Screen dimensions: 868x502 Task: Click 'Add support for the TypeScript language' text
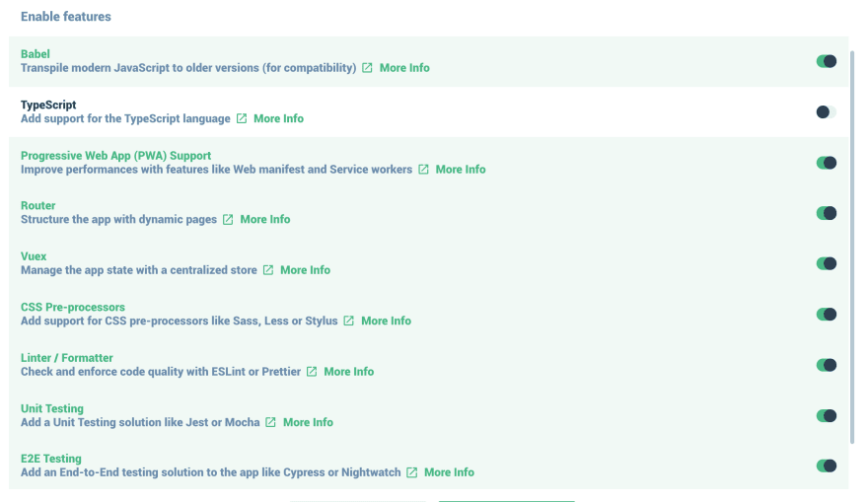(x=125, y=118)
